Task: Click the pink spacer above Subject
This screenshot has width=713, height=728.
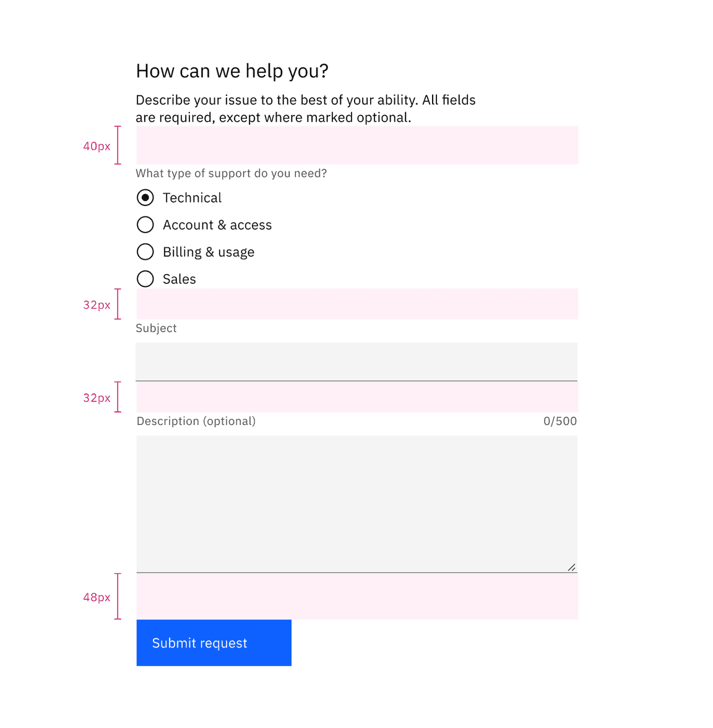Action: (356, 304)
